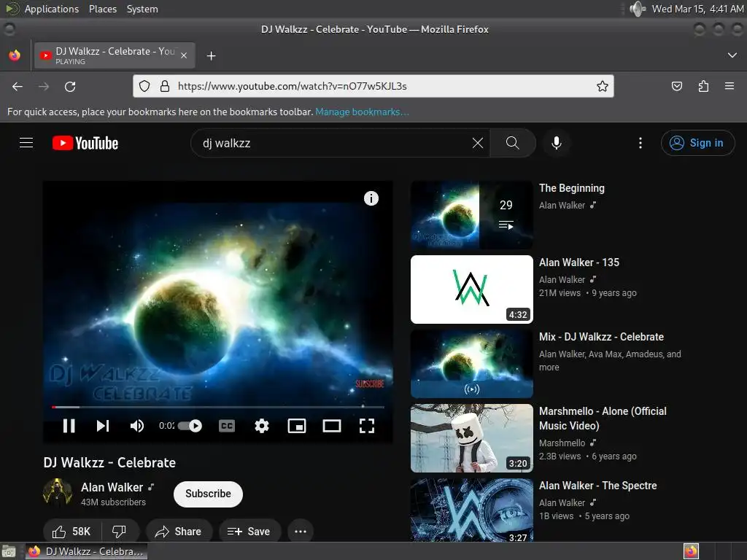Open Marshmello - Alone thumbnail
The width and height of the screenshot is (747, 560).
coord(472,438)
